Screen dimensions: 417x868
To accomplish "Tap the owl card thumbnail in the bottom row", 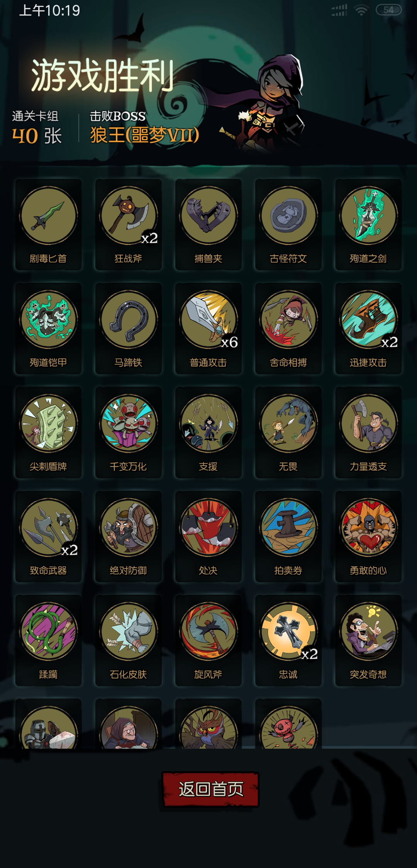I will (x=208, y=724).
